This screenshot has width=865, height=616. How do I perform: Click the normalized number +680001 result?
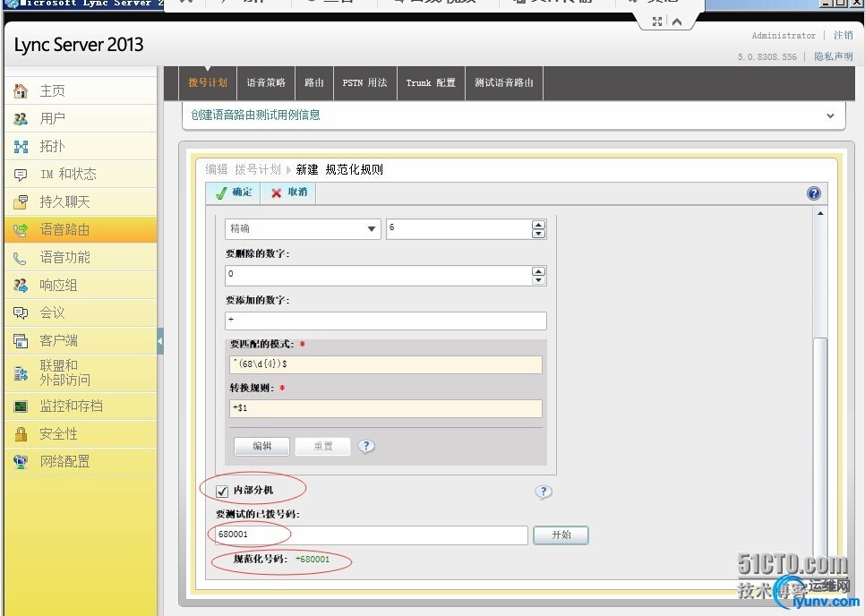tap(313, 560)
